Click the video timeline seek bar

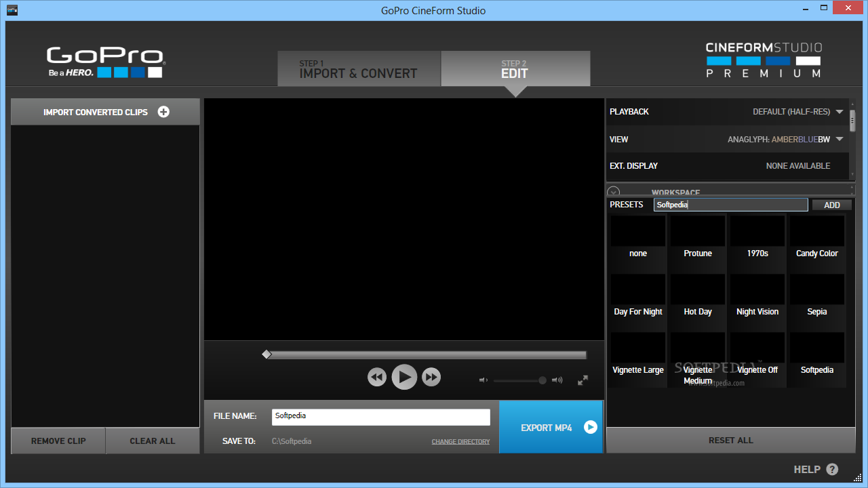tap(426, 354)
